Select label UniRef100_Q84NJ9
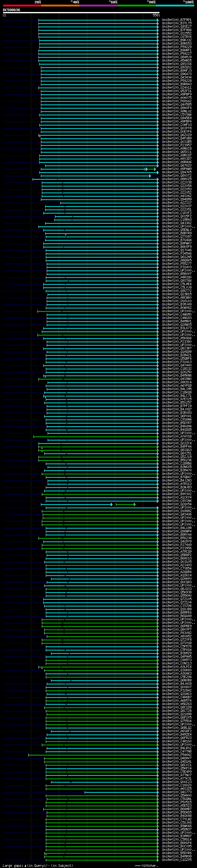The image size is (197, 868). (176, 57)
